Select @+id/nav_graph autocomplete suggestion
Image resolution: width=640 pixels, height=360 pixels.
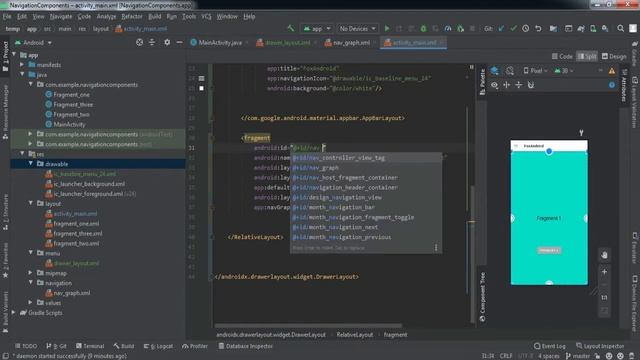pos(366,168)
